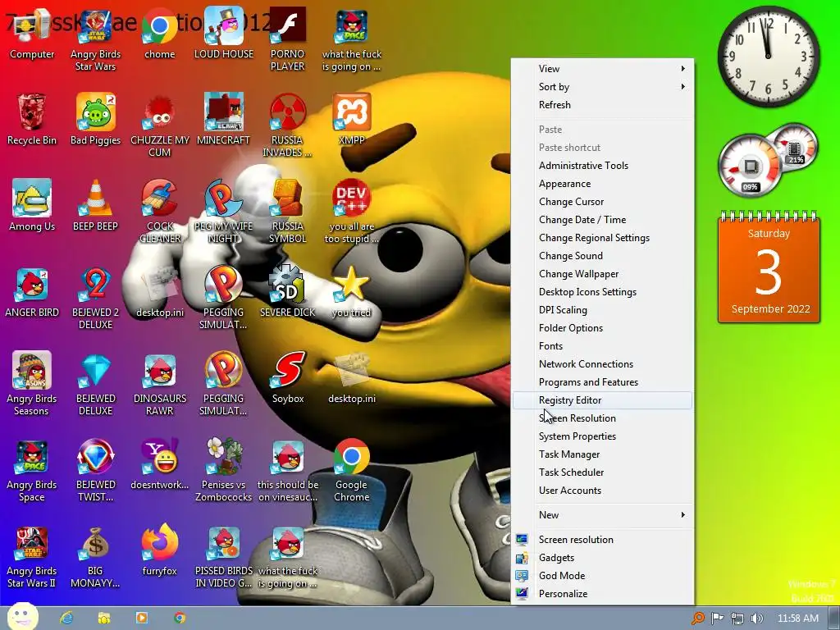
Task: Select the BEJEWED DELUXE diamond icon
Action: pyautogui.click(x=95, y=384)
